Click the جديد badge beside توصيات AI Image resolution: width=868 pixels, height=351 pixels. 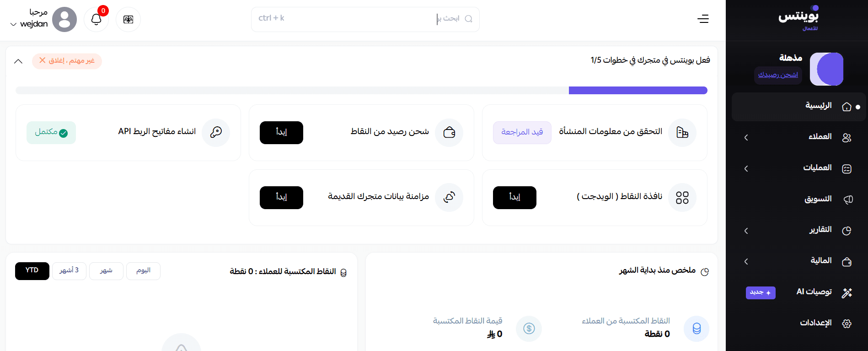pos(761,292)
